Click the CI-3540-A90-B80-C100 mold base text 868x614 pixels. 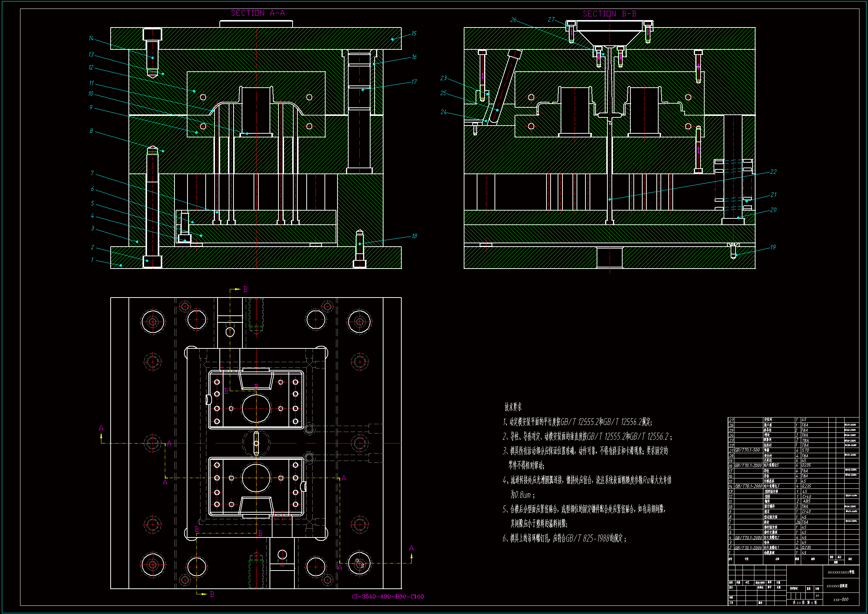[388, 597]
